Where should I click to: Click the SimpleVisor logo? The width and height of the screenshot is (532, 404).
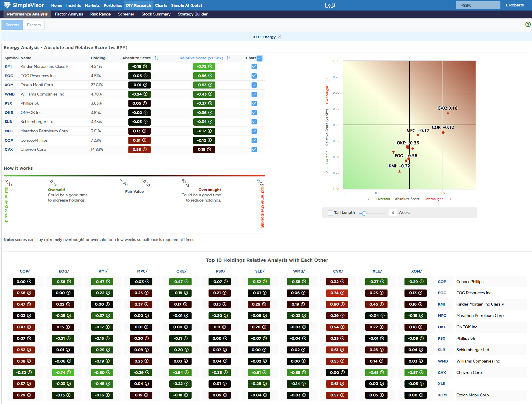click(x=24, y=5)
